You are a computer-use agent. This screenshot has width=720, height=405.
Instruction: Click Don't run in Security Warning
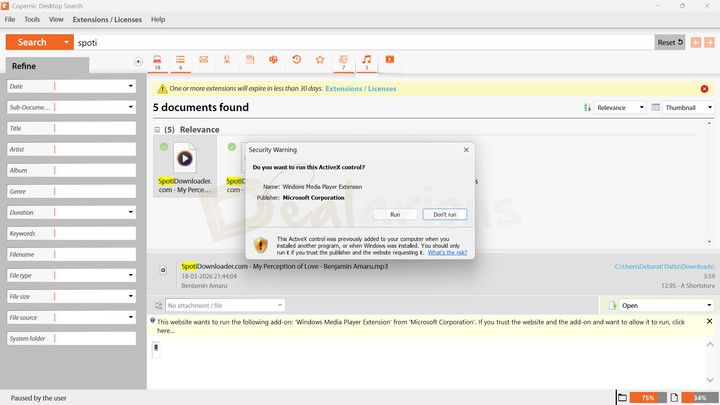[444, 214]
